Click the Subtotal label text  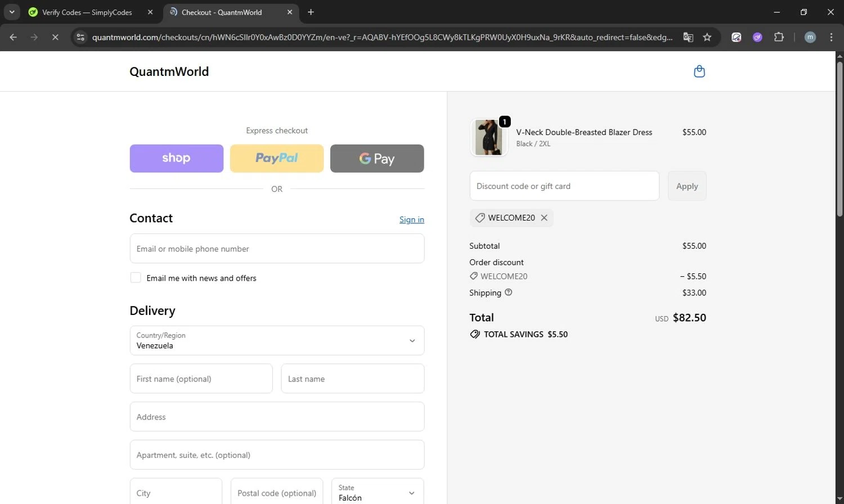484,246
